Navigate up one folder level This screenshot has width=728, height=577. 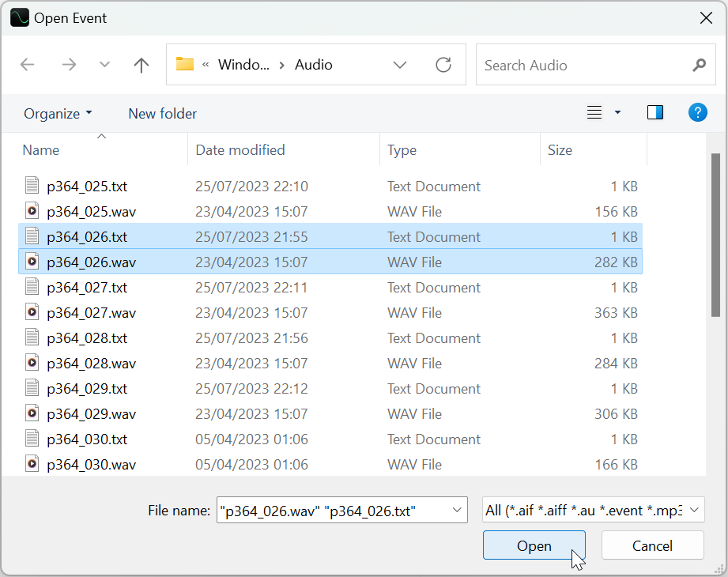141,65
